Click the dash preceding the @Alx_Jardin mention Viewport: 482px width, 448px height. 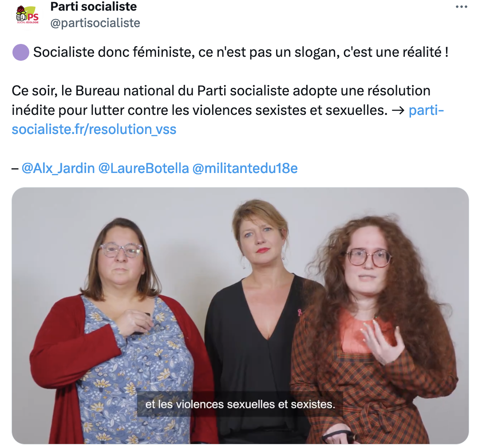point(15,169)
